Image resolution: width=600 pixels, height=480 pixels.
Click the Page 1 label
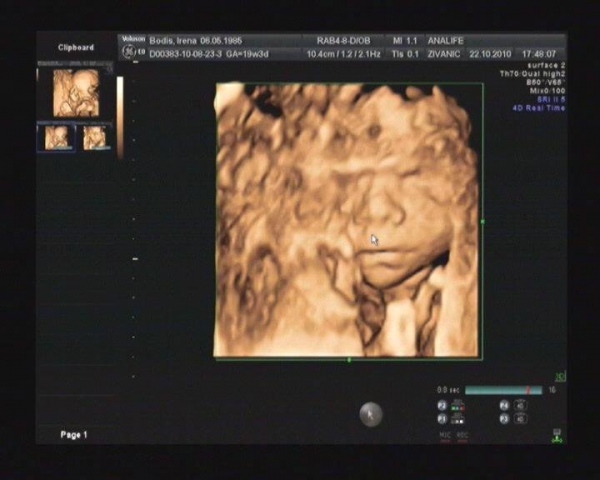point(74,435)
